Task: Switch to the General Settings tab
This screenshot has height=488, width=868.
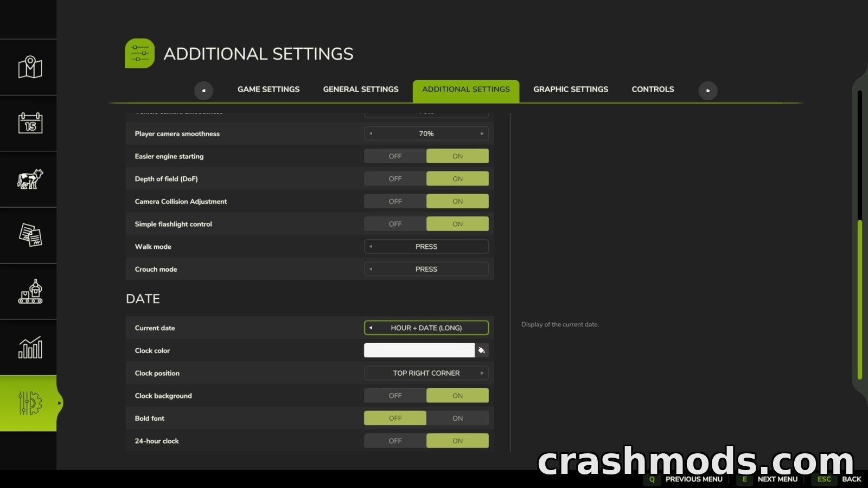Action: [361, 89]
